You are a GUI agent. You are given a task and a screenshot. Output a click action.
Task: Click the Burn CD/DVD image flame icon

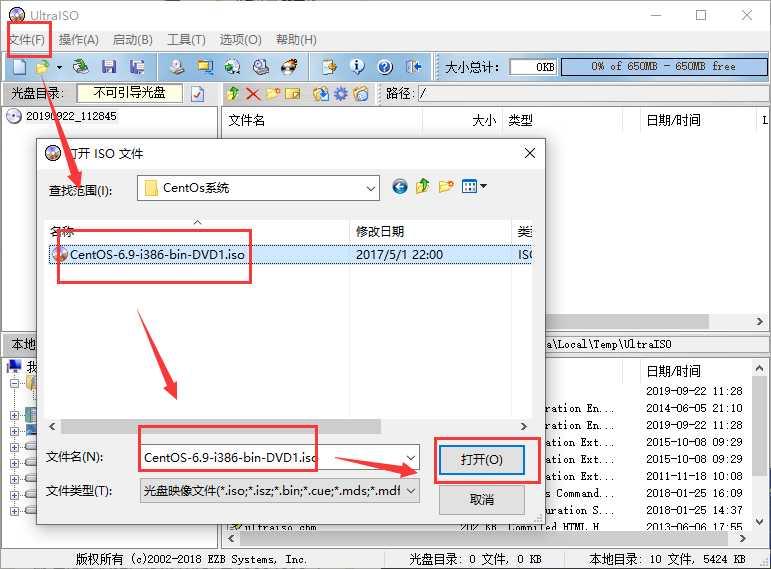tap(289, 66)
